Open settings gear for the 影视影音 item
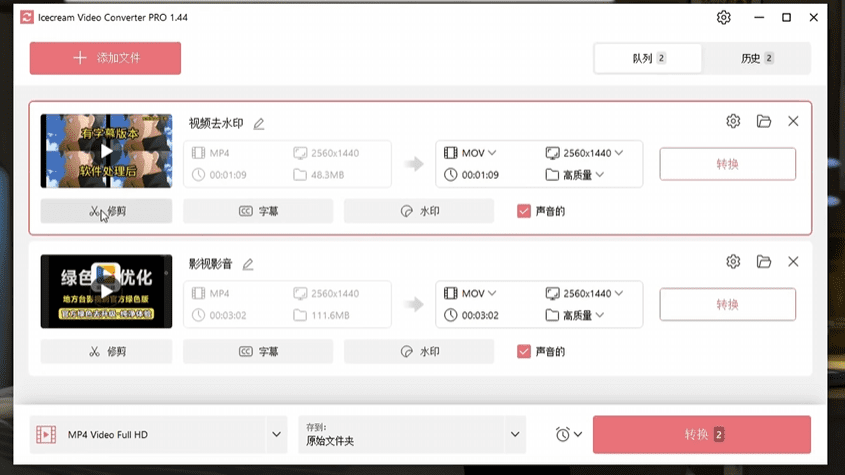Viewport: 845px width, 475px height. tap(733, 262)
